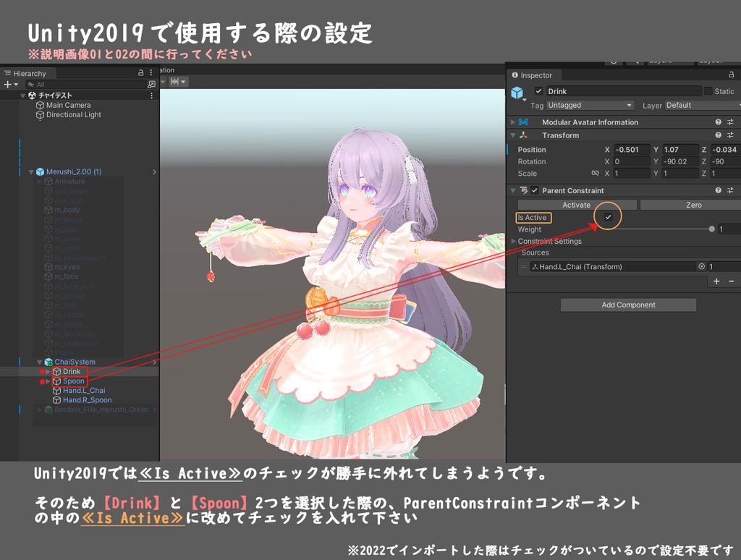741x560 pixels.
Task: Click the Scale X field
Action: [x=632, y=174]
